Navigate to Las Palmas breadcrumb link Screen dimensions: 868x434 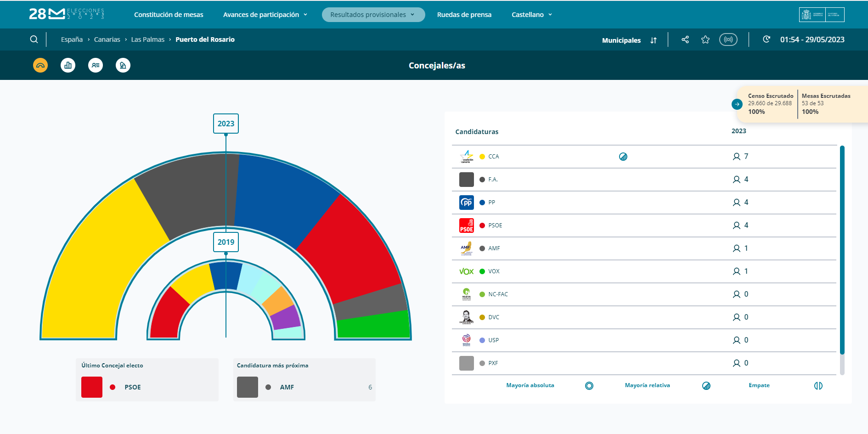[147, 39]
